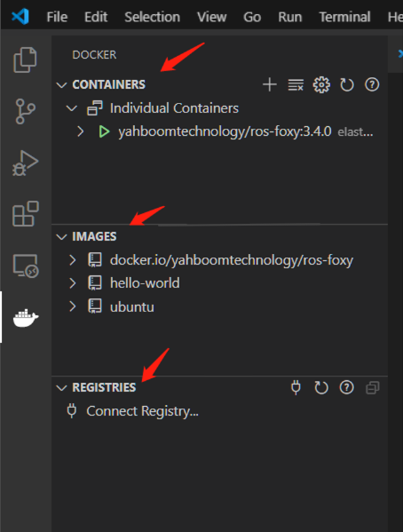This screenshot has height=532, width=403.
Task: Expand the ubuntu image entry
Action: (x=72, y=306)
